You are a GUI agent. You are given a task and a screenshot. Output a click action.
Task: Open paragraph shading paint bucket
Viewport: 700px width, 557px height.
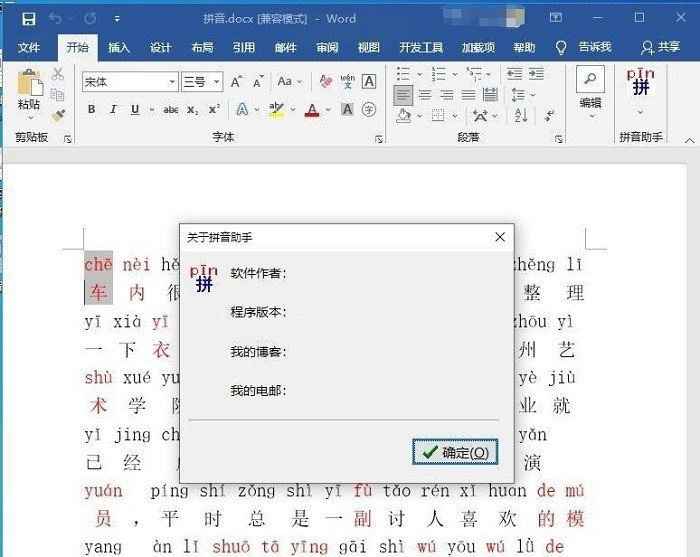[403, 116]
